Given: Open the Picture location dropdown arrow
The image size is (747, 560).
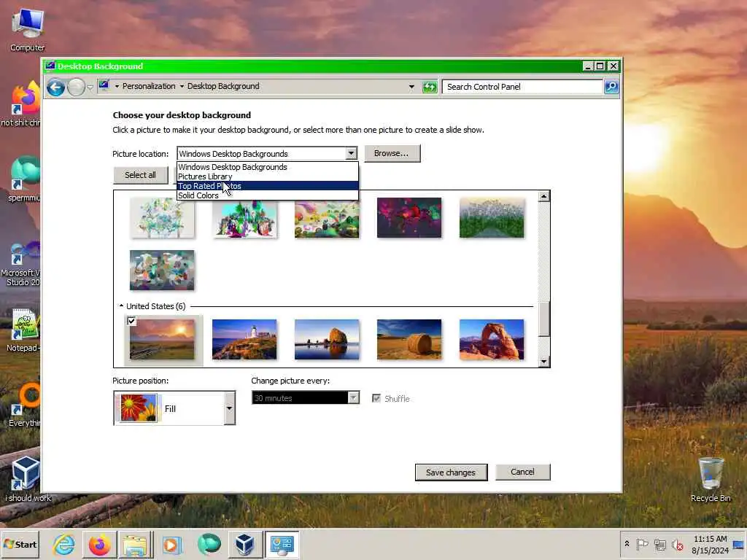Looking at the screenshot, I should click(x=351, y=153).
